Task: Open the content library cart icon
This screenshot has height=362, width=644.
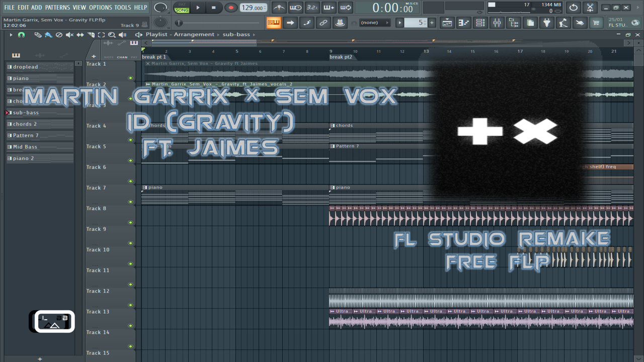Action: click(596, 23)
